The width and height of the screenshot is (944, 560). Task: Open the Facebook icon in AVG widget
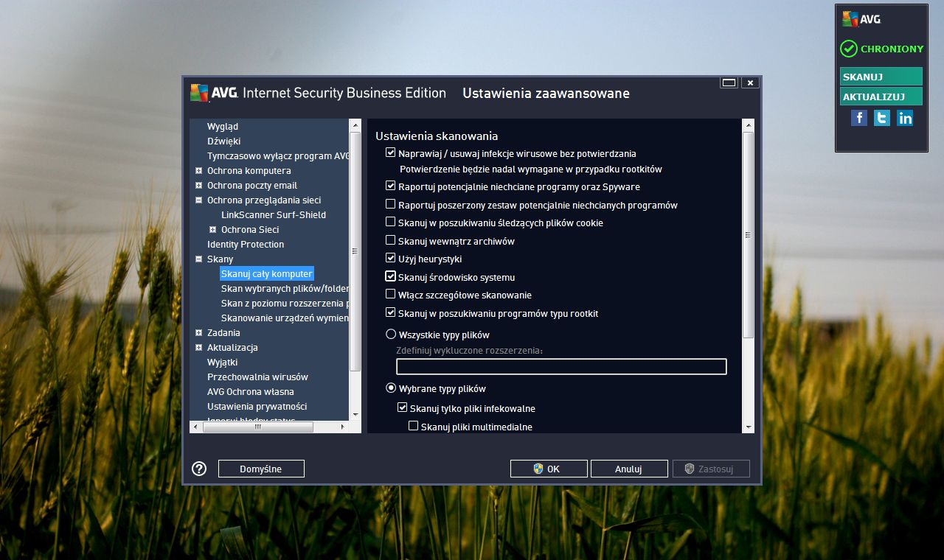tap(859, 118)
